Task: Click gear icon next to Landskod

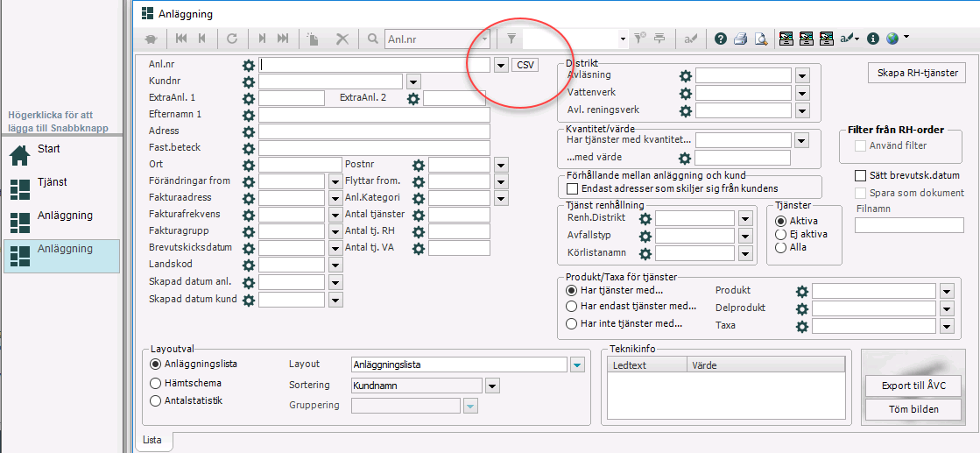Action: (249, 265)
